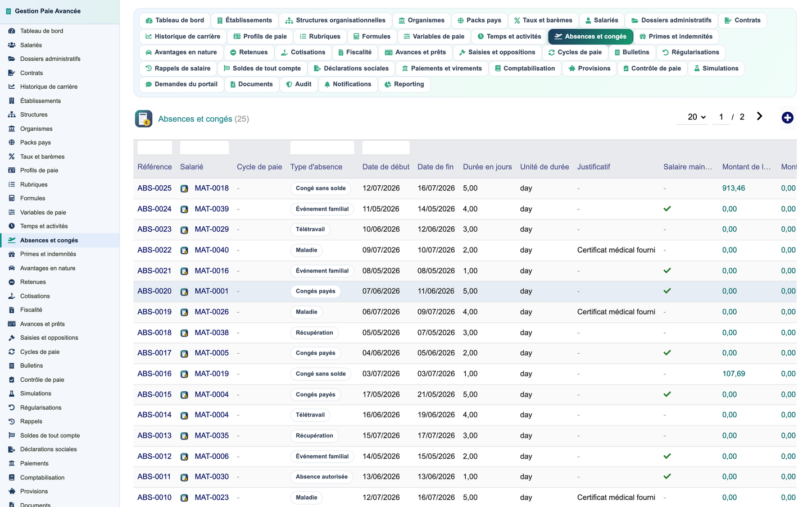Sort by Durée en jours column header
Viewport: 812px width, 507px height.
487,167
